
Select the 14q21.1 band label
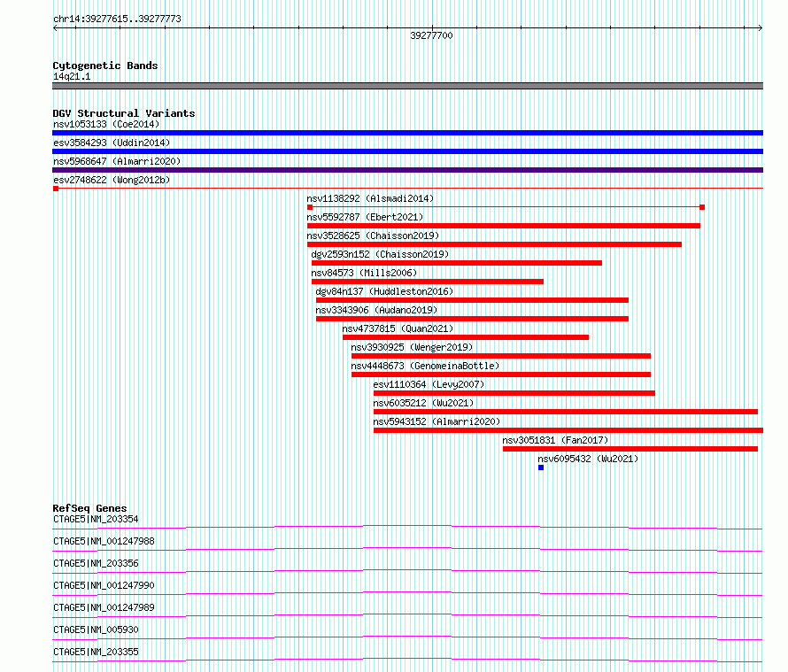point(72,76)
